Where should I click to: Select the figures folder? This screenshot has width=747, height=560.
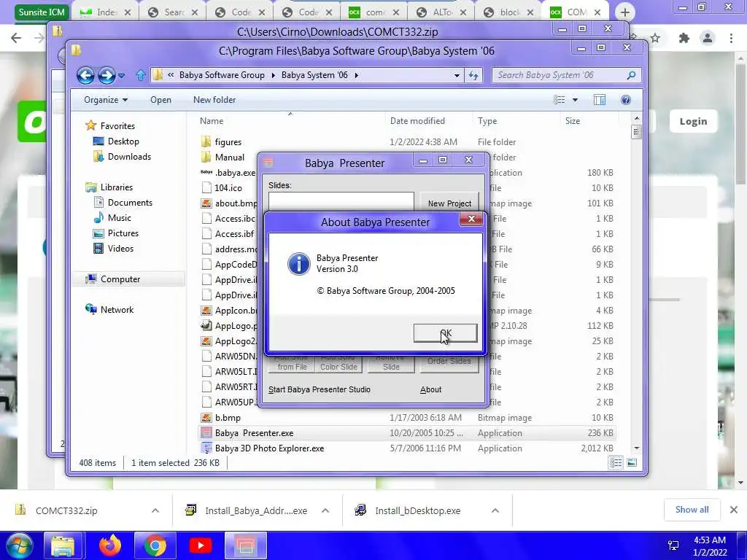pos(228,142)
